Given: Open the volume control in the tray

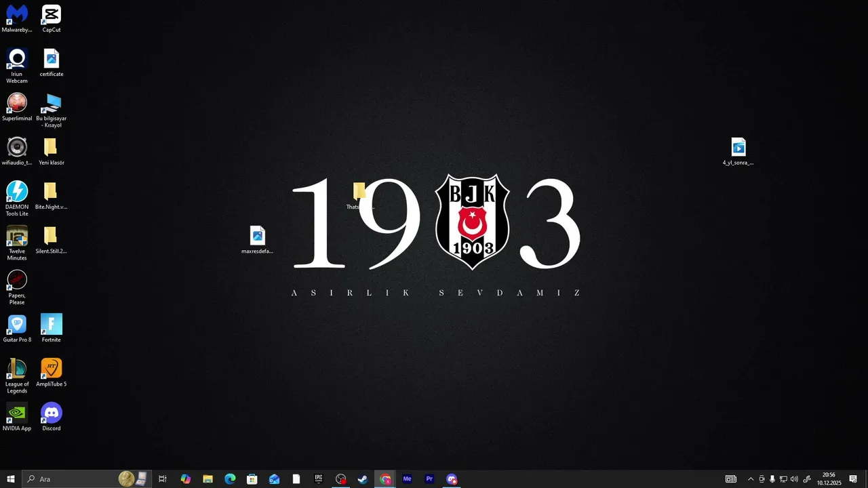Looking at the screenshot, I should tap(794, 479).
